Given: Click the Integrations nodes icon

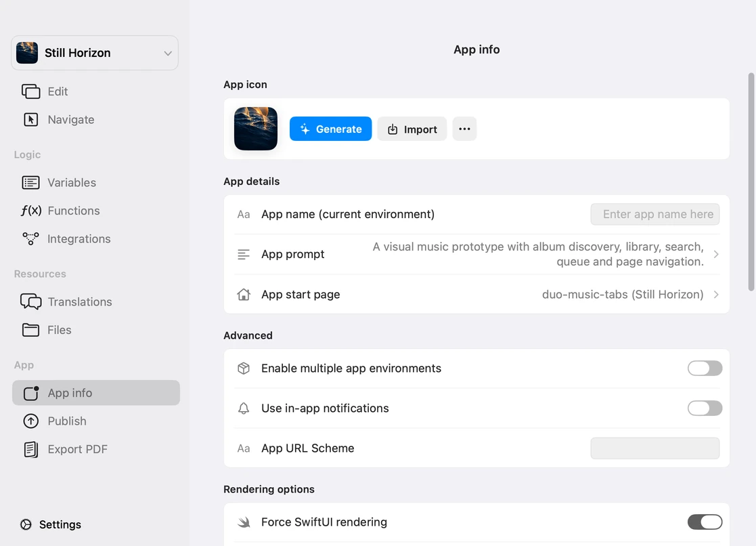Looking at the screenshot, I should [x=31, y=238].
